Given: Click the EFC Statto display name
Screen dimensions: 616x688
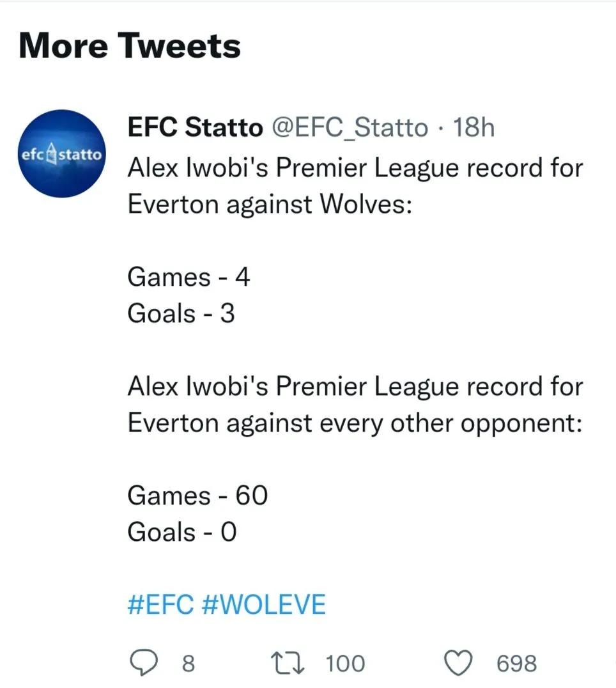Looking at the screenshot, I should pyautogui.click(x=195, y=128).
